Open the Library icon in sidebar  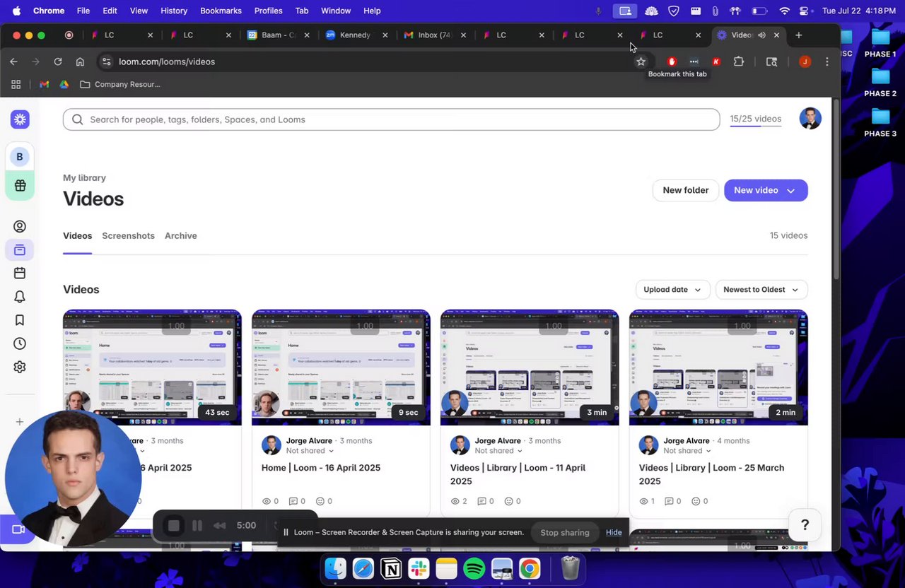pos(20,250)
